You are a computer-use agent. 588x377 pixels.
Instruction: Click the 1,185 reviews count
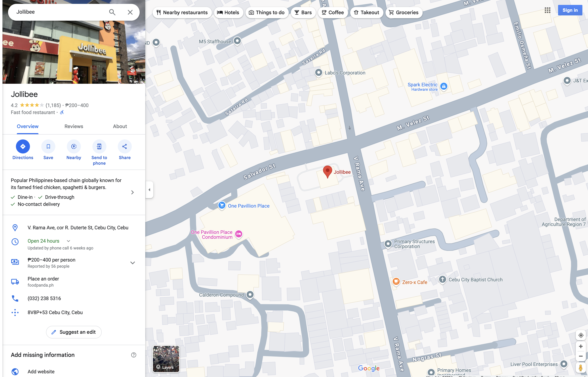pyautogui.click(x=53, y=105)
